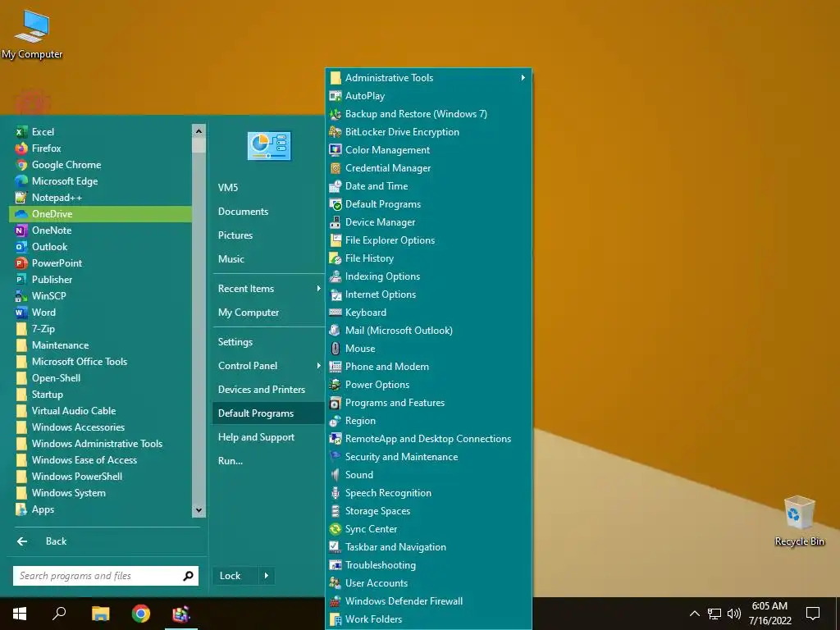Open Sync Center item
Image resolution: width=840 pixels, height=630 pixels.
(x=428, y=529)
